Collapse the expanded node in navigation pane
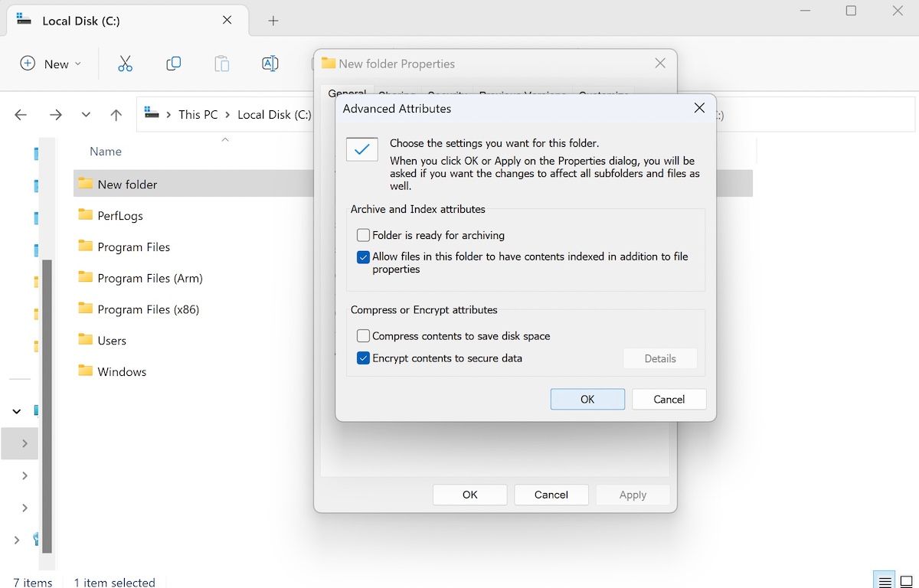Viewport: 919px width, 588px height. tap(16, 411)
